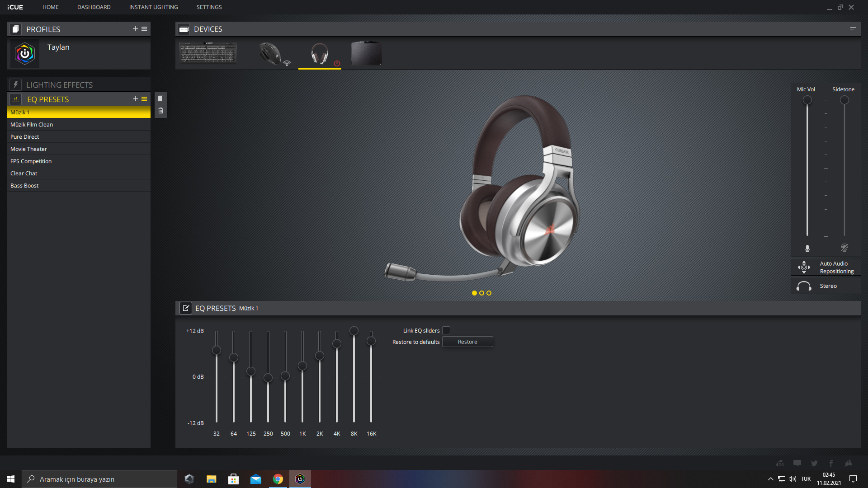This screenshot has width=868, height=488.
Task: Toggle the sidetone mute icon
Action: coord(844,248)
